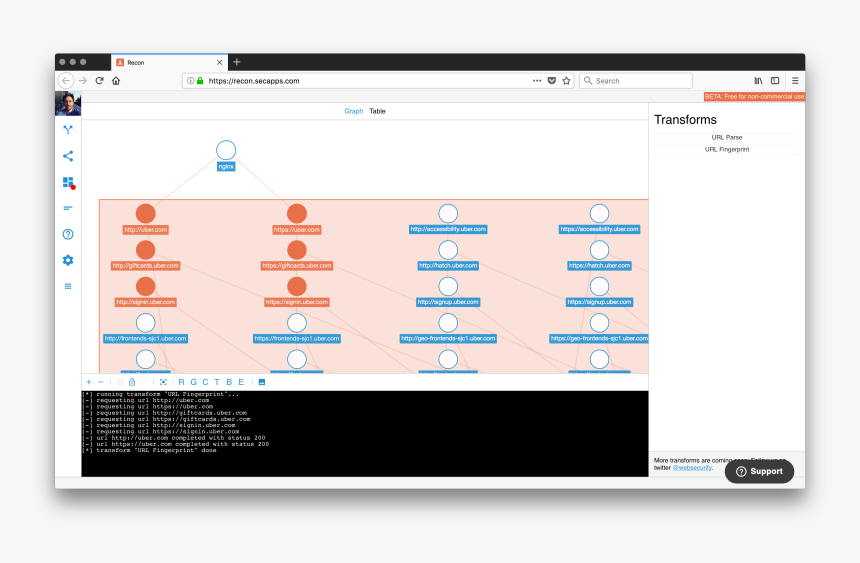
Task: Run the URL Fingerprint transform
Action: click(x=727, y=149)
